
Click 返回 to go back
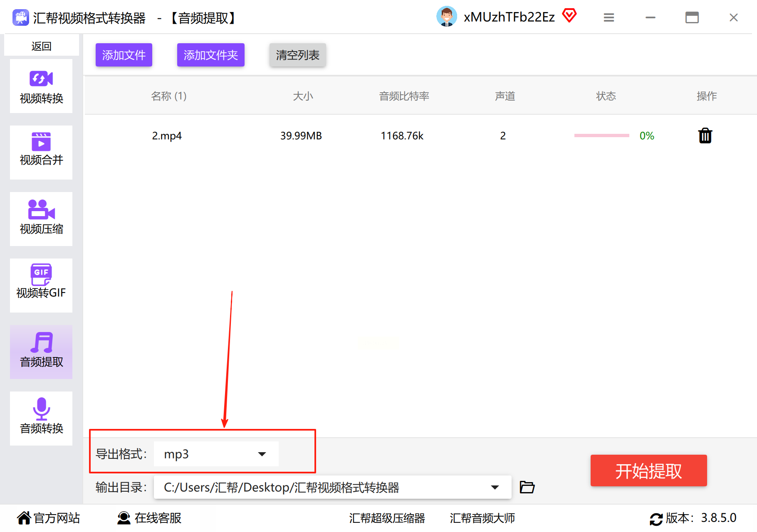tap(41, 46)
